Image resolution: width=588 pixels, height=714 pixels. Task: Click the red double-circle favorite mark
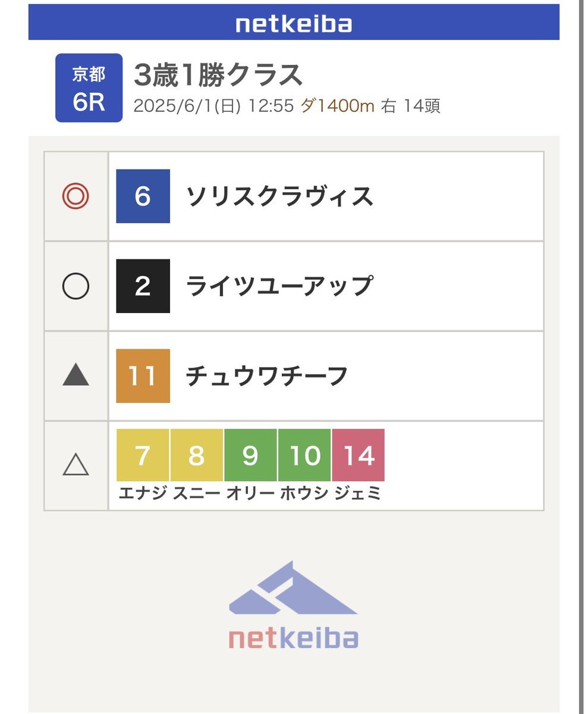pos(76,196)
